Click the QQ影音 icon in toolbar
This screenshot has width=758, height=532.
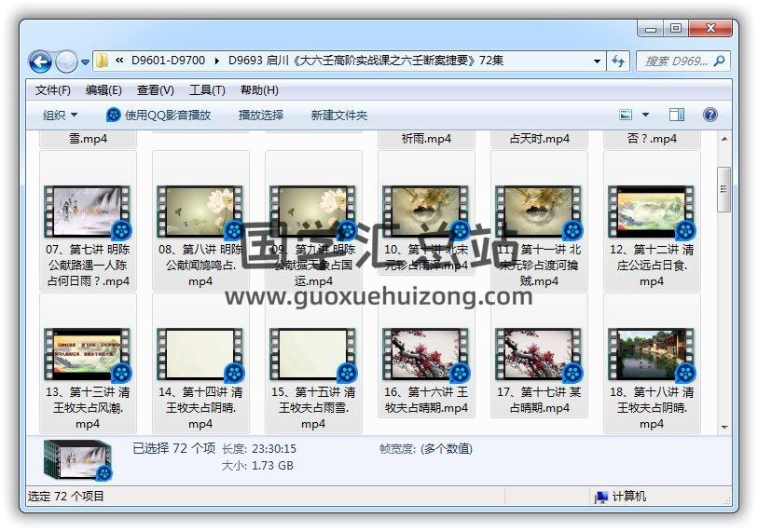[113, 115]
